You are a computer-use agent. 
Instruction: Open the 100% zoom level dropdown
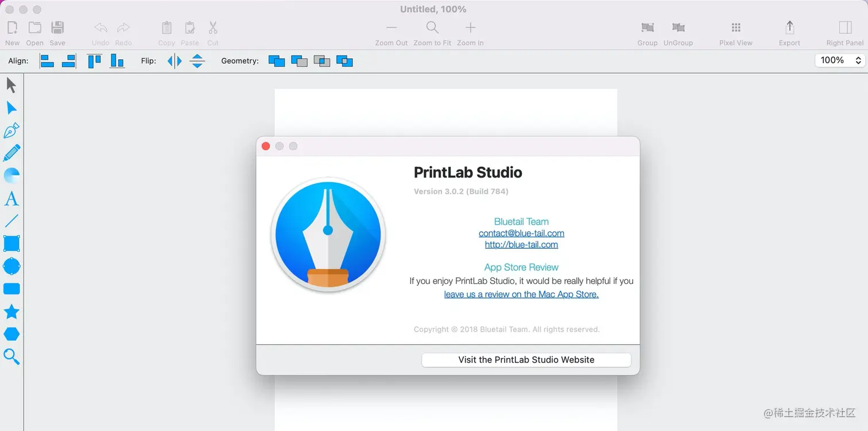tap(840, 60)
